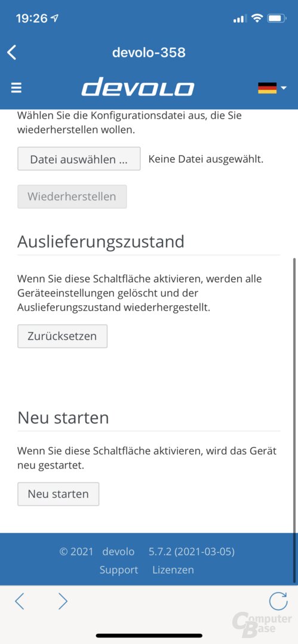Click the devolo-358 page title
The height and width of the screenshot is (644, 298).
tap(149, 52)
